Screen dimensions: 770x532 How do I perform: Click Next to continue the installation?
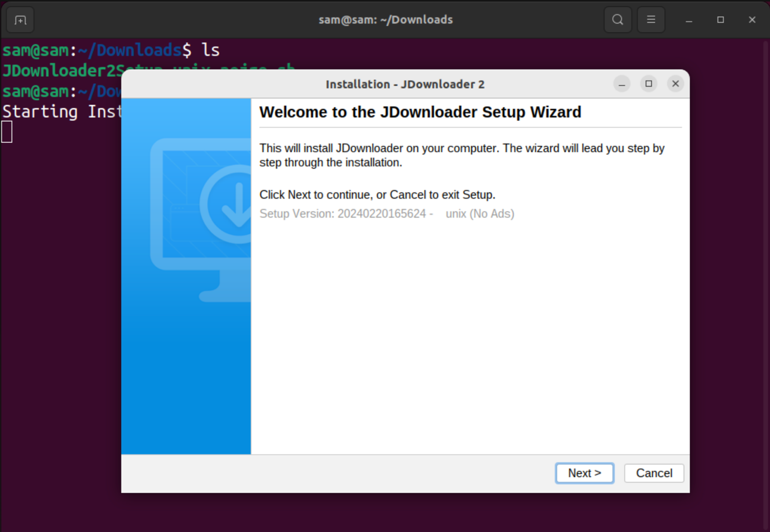click(x=584, y=473)
